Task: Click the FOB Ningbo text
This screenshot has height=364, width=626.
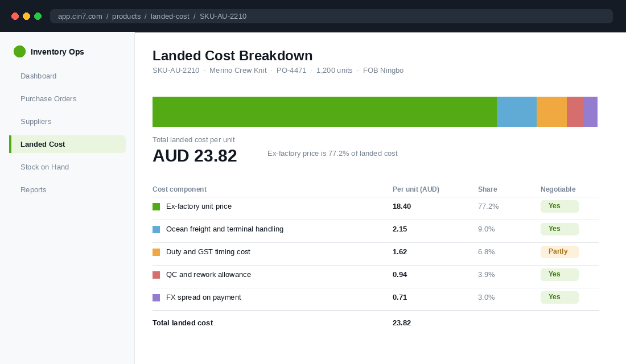Action: coord(383,71)
